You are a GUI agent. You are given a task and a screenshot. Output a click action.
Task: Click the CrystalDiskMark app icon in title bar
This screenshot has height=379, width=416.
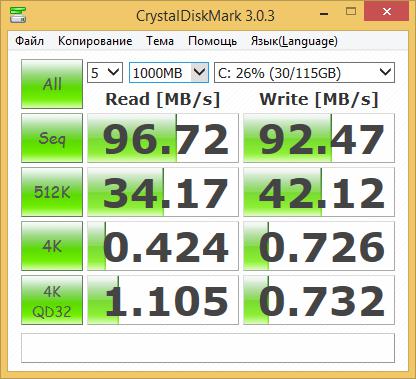(18, 14)
